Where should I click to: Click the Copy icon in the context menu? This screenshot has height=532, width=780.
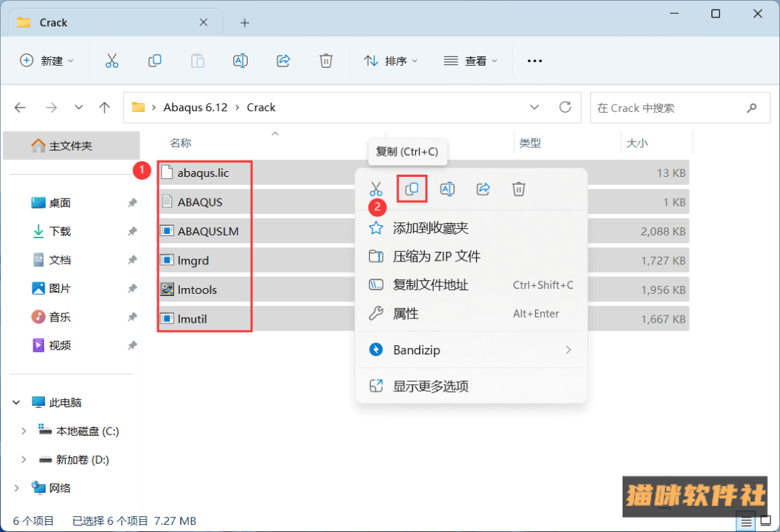pyautogui.click(x=412, y=189)
